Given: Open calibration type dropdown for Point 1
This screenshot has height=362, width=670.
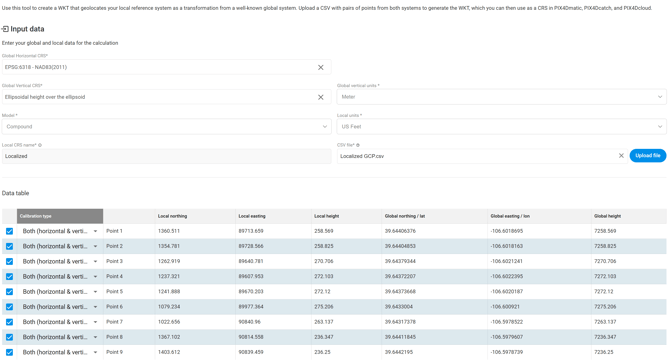Looking at the screenshot, I should (x=60, y=231).
